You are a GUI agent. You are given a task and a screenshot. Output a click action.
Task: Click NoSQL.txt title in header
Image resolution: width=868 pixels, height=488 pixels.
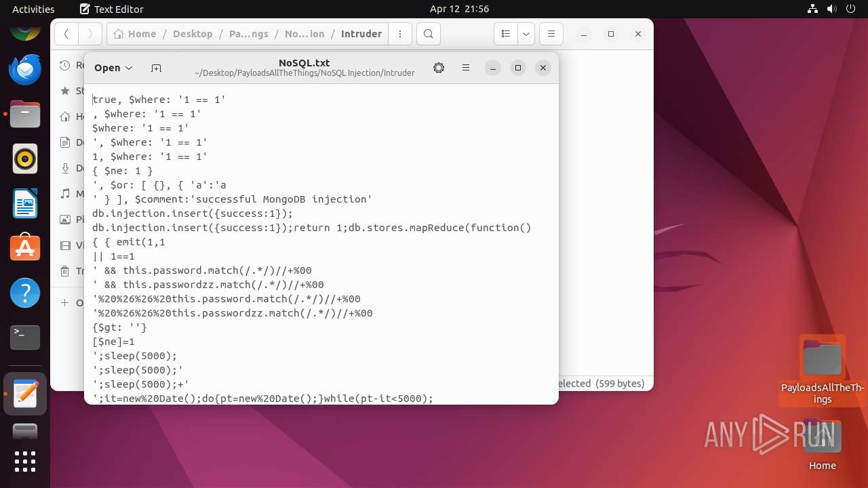[304, 63]
